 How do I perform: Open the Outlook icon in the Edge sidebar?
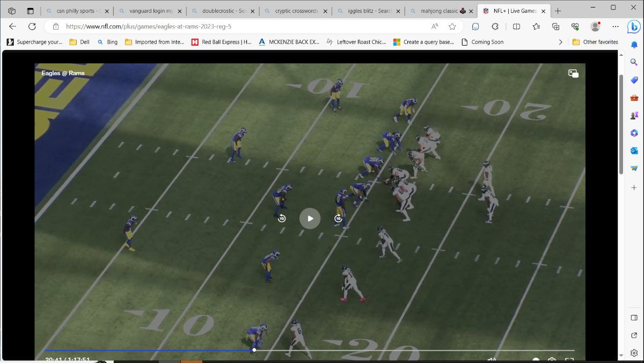[x=634, y=151]
